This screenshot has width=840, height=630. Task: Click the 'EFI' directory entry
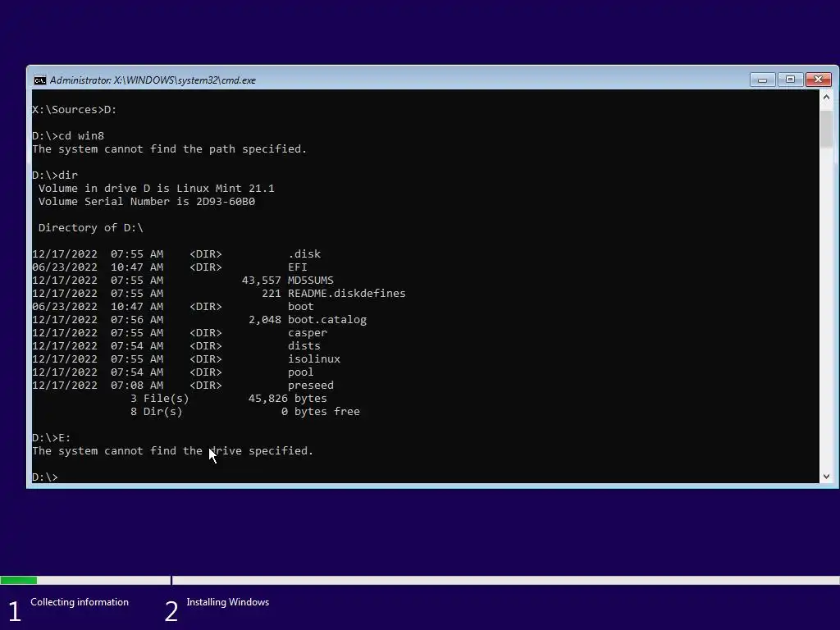(x=297, y=267)
